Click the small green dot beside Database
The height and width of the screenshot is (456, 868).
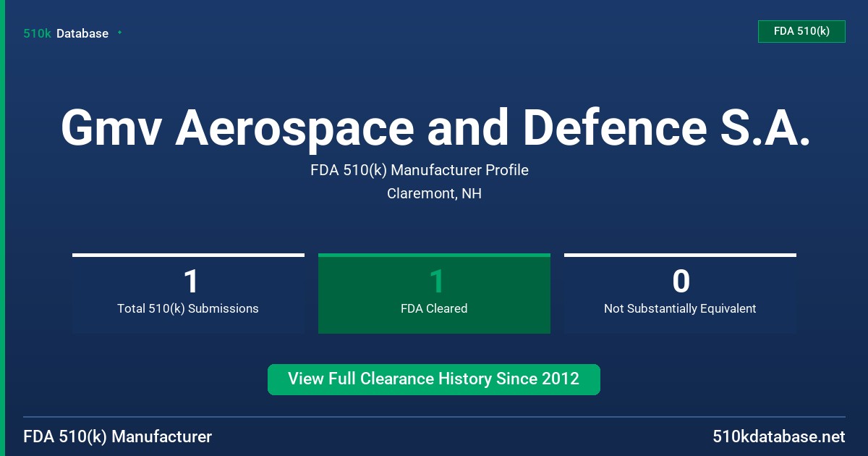coord(119,33)
